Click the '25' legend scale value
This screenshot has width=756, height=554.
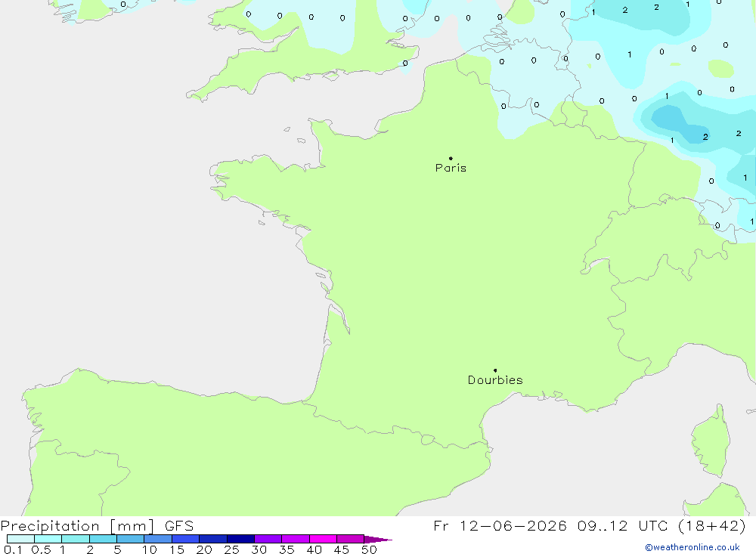point(232,549)
